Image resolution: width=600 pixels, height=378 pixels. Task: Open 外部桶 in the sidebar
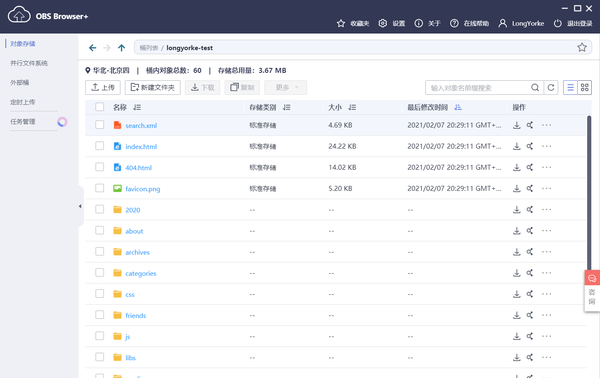point(20,83)
